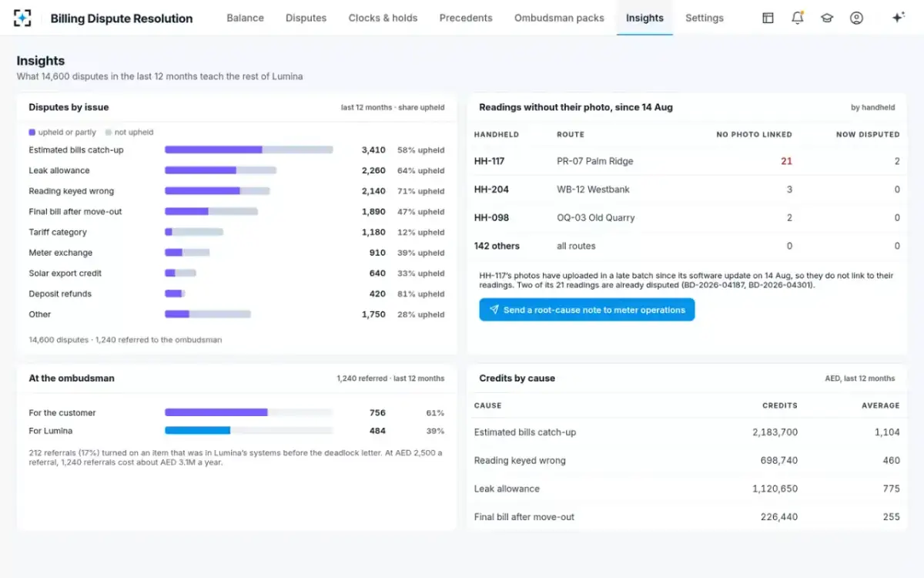The width and height of the screenshot is (924, 578).
Task: Open the Settings tab
Action: click(x=705, y=18)
